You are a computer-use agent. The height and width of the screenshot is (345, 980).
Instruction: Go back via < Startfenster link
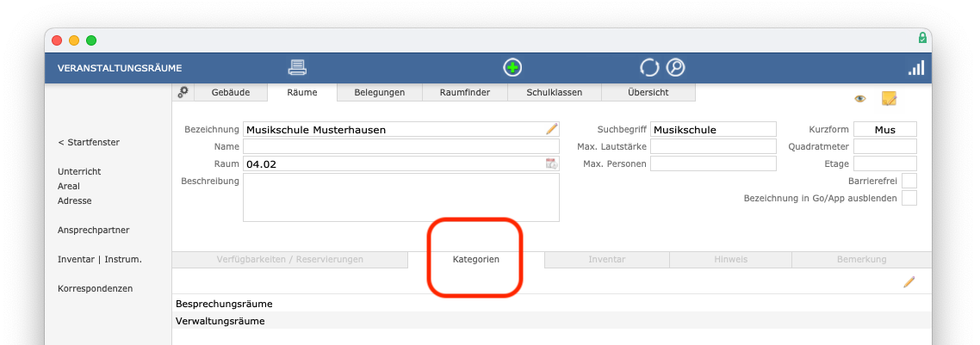click(x=89, y=142)
